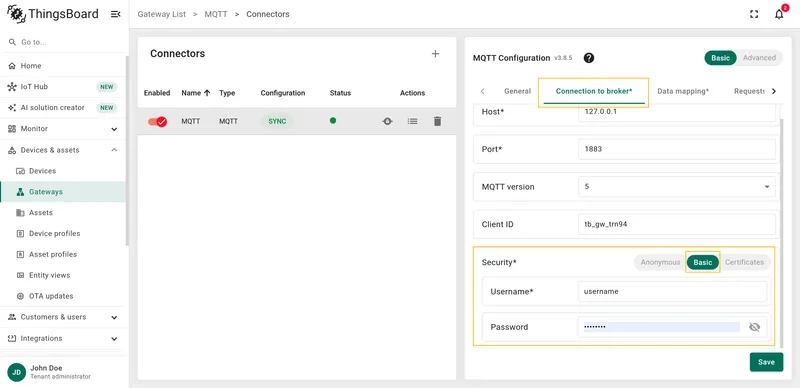Save the MQTT configuration
This screenshot has width=800, height=388.
click(766, 362)
